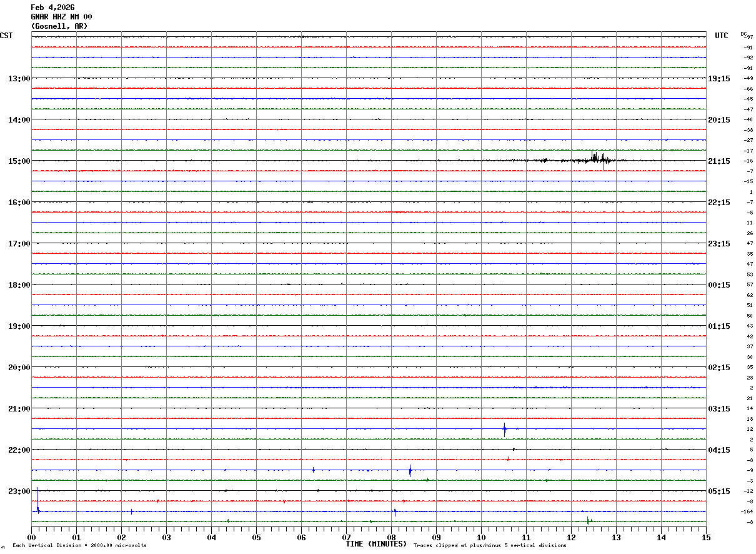
Task: Click the blue spike near minute 8.4
Action: 410,471
